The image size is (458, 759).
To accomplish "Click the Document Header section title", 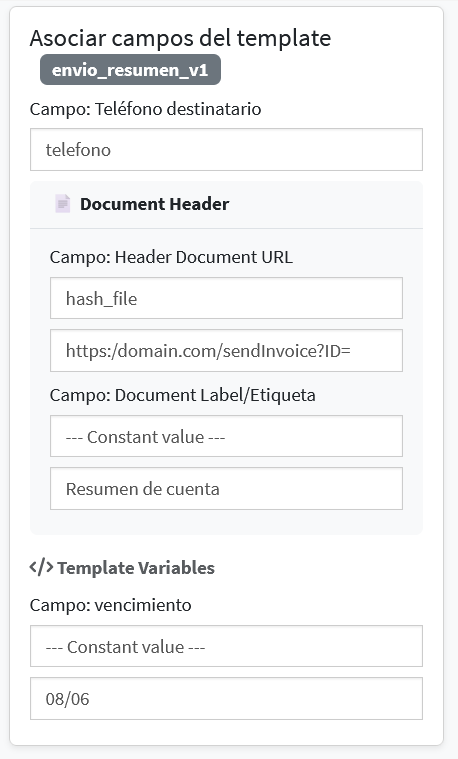I will pyautogui.click(x=154, y=204).
